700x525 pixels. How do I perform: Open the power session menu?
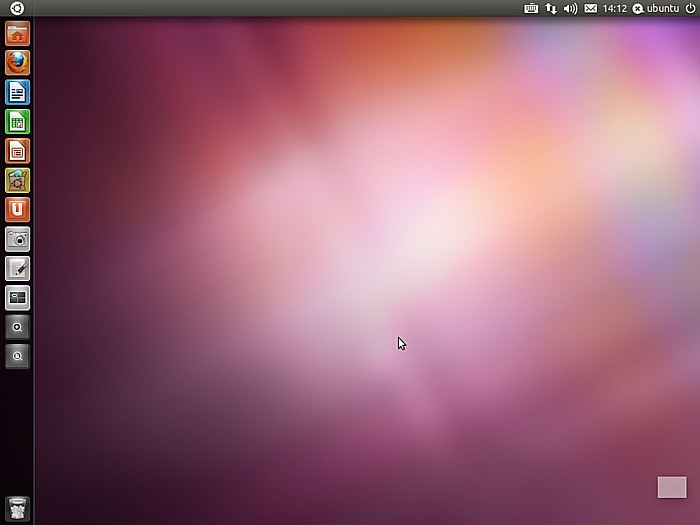[x=690, y=8]
